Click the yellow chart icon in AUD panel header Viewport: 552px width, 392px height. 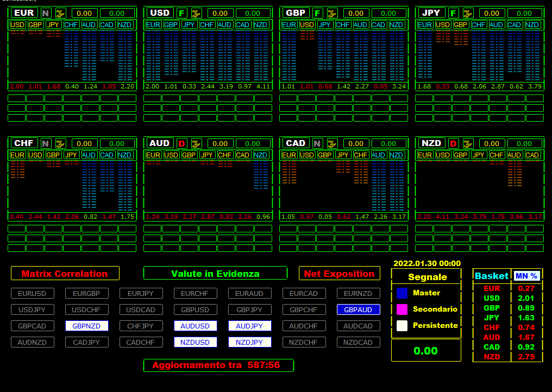point(197,143)
